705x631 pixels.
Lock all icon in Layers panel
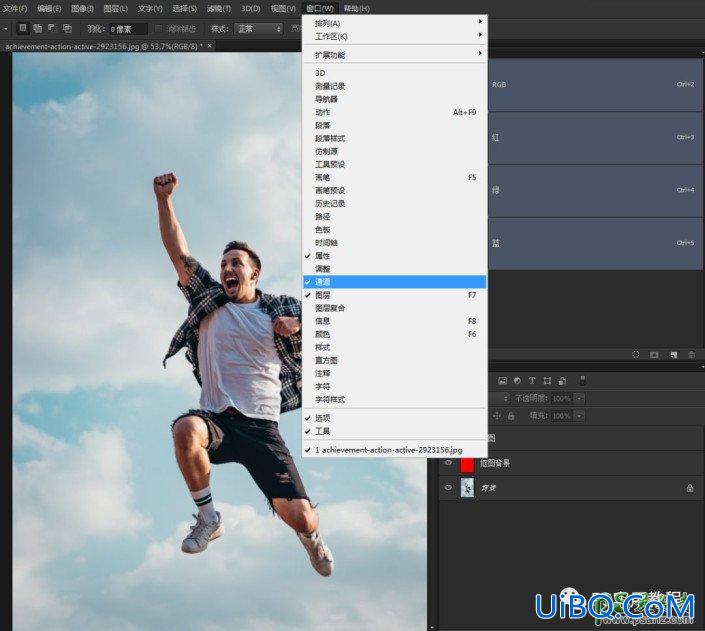pos(511,416)
